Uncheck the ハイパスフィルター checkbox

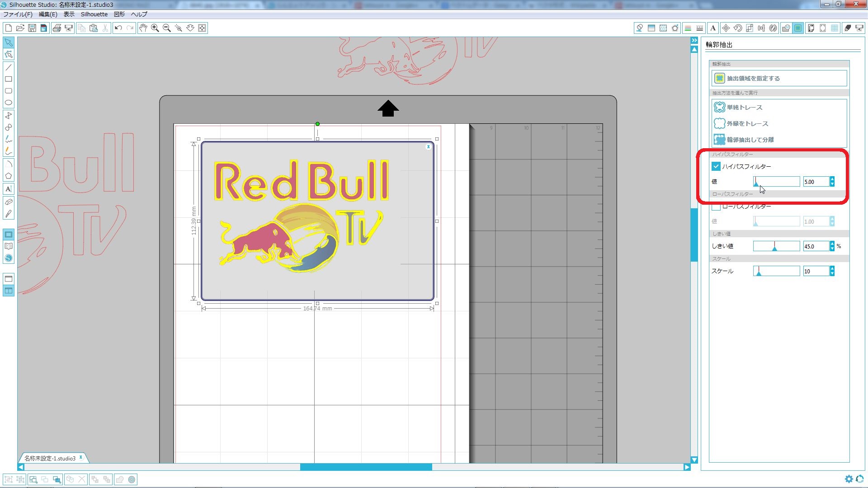click(x=716, y=166)
